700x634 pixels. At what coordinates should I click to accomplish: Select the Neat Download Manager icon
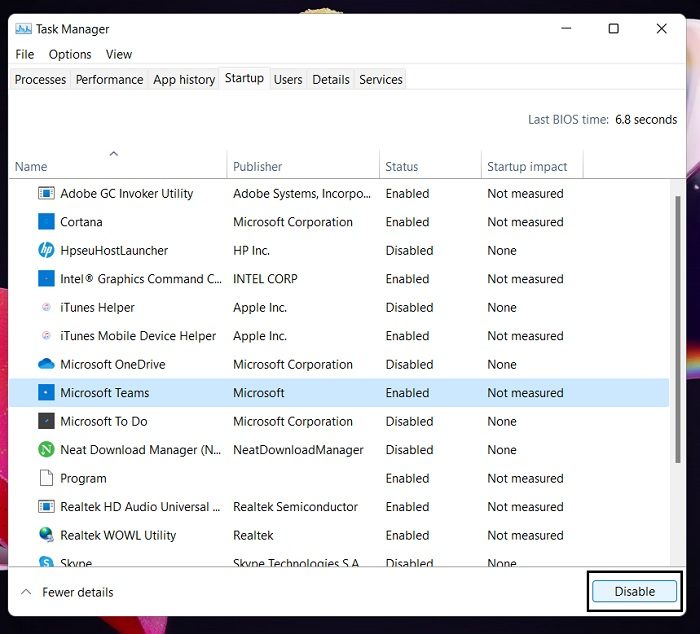(x=46, y=450)
